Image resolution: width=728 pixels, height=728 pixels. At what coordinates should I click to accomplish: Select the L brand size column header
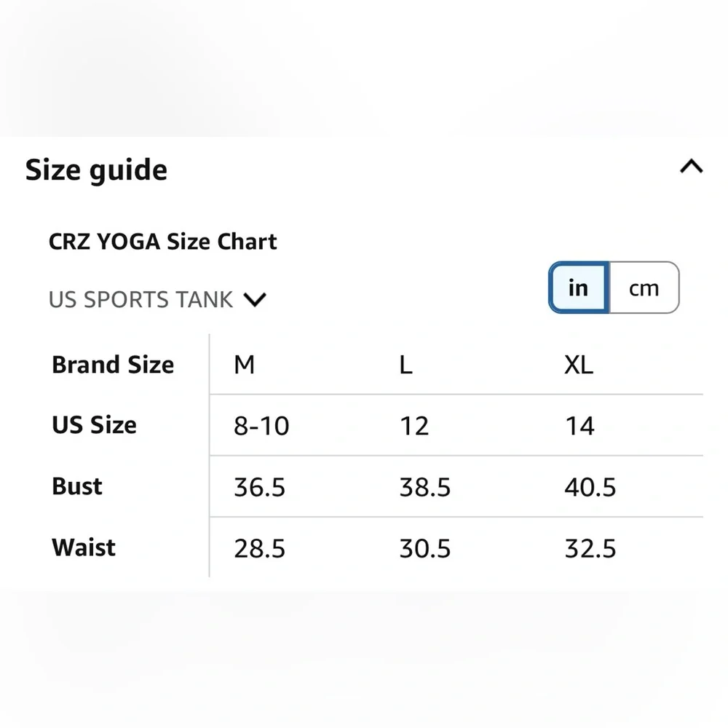tap(405, 365)
